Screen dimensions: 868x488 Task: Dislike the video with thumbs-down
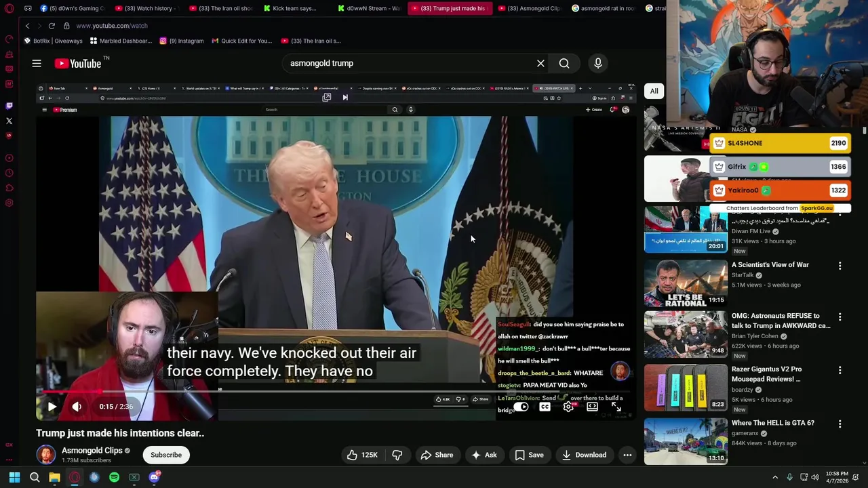pos(397,455)
